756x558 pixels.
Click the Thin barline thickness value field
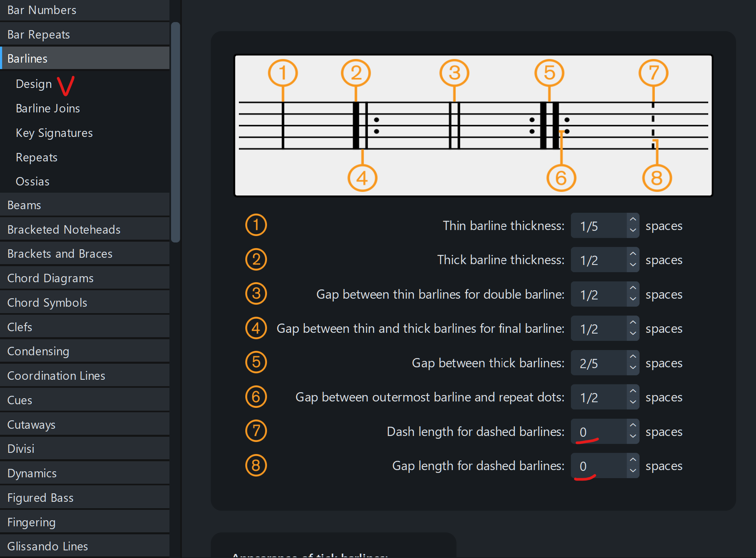[598, 226]
